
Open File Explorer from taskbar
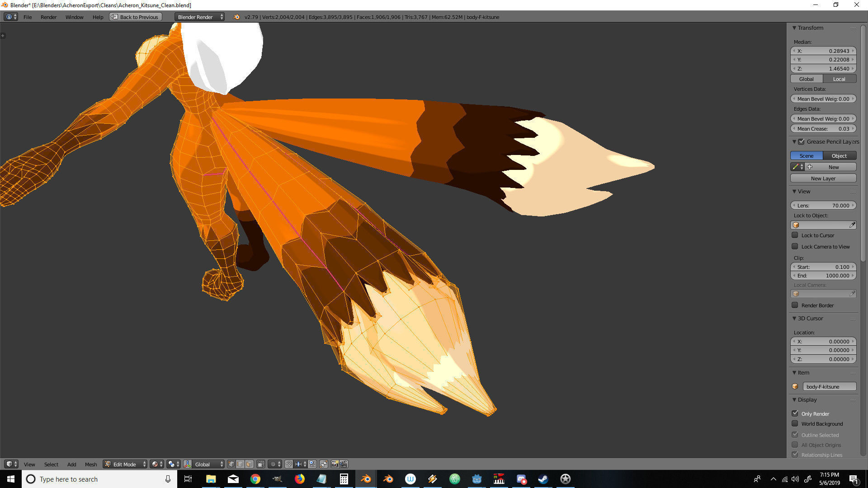coord(211,479)
